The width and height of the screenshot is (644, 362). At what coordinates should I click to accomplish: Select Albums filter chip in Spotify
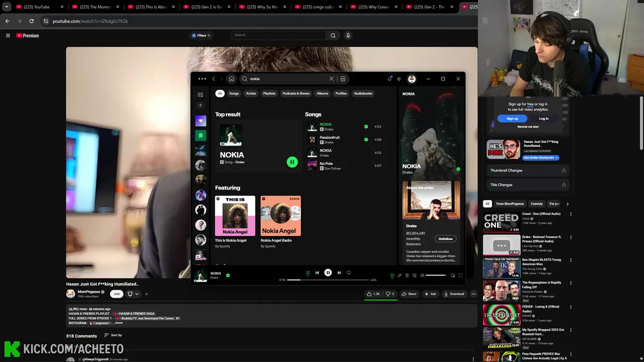pos(323,94)
